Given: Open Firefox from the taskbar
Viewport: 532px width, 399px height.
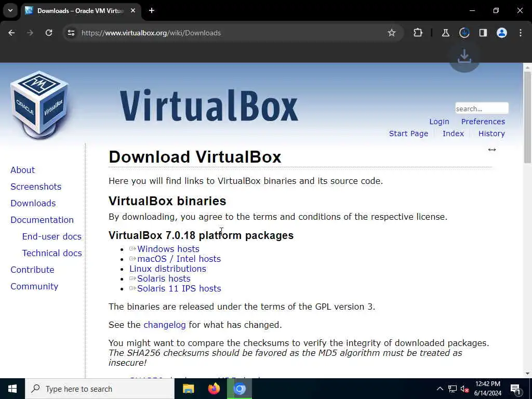Looking at the screenshot, I should 214,389.
